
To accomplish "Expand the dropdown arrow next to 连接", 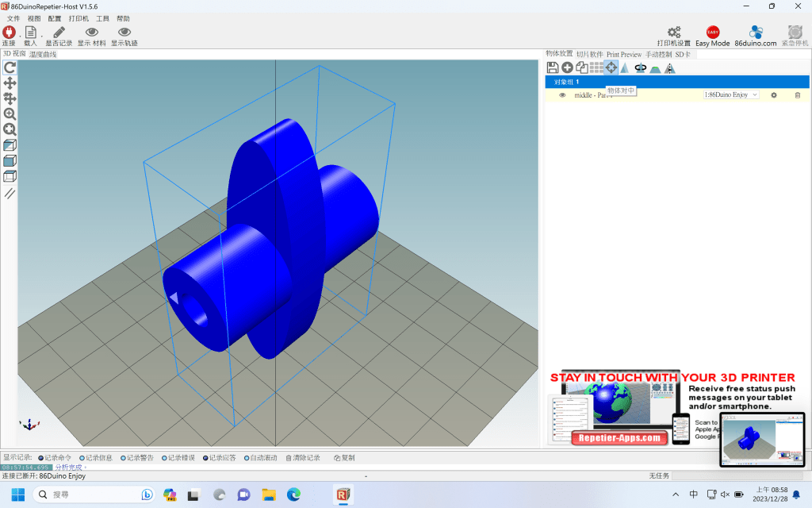I will [19, 36].
